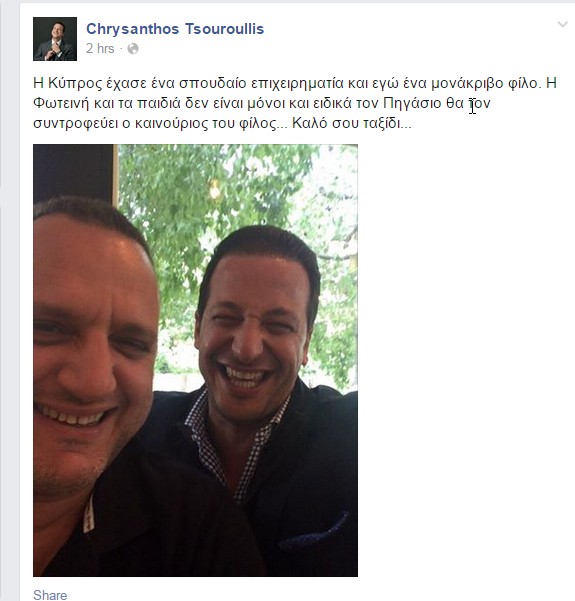Open Chrysanthos Tsouroullis profile picture thumbnail

coord(55,39)
